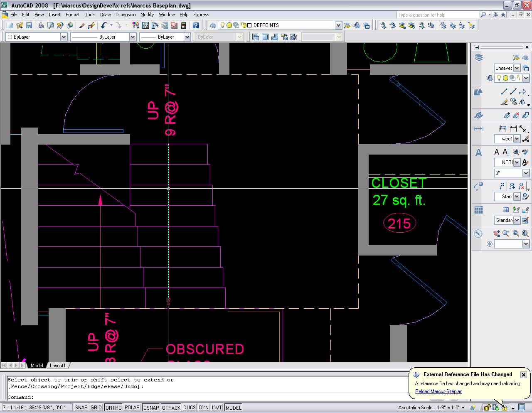Click the Undo arrow icon
This screenshot has height=413, width=532.
pos(104,25)
